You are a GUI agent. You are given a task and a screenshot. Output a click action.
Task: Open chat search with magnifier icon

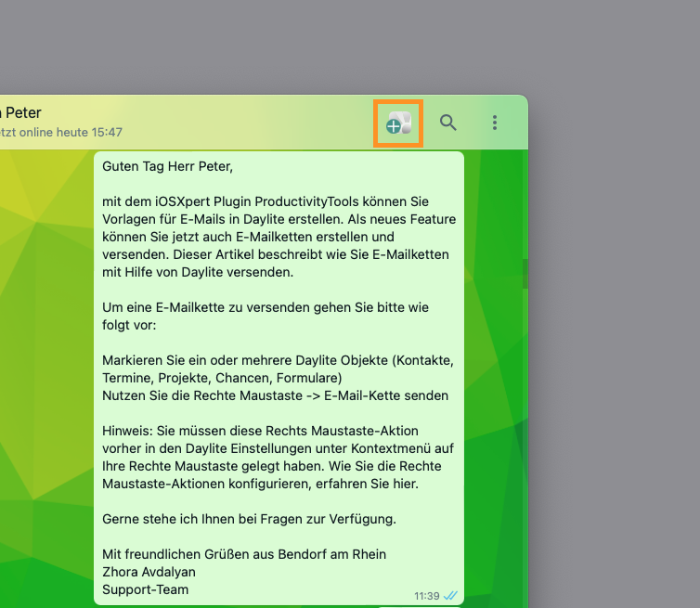click(x=447, y=123)
